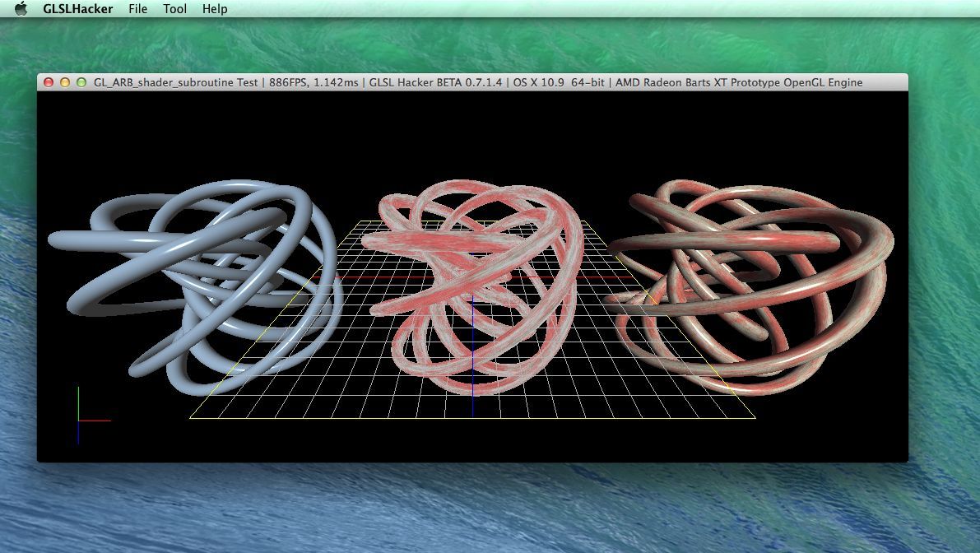This screenshot has height=553, width=980.
Task: Minimize the GLSL Hacker window
Action: pyautogui.click(x=65, y=82)
